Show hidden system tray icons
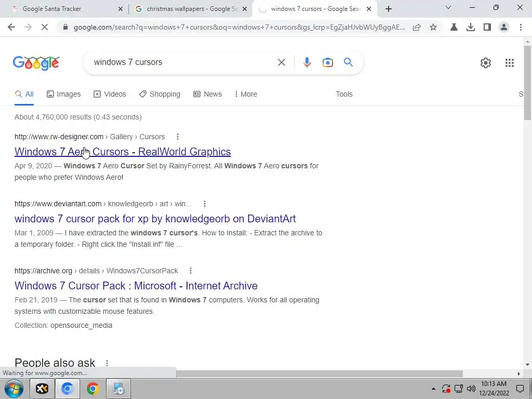The width and height of the screenshot is (532, 399). (x=433, y=389)
